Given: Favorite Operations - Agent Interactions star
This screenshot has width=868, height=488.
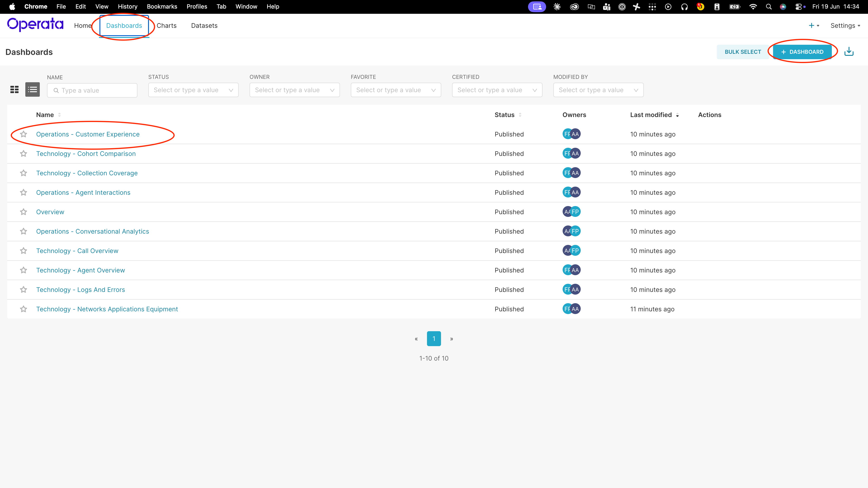Looking at the screenshot, I should point(23,192).
